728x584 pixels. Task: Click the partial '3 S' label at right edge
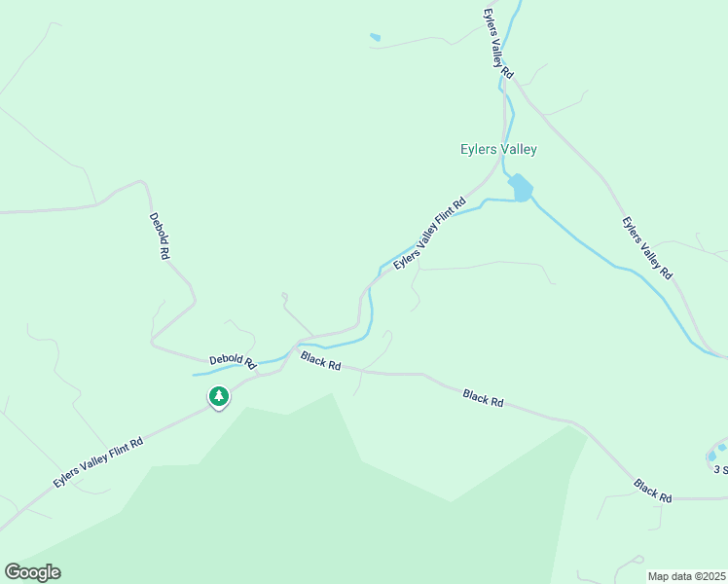(x=720, y=470)
